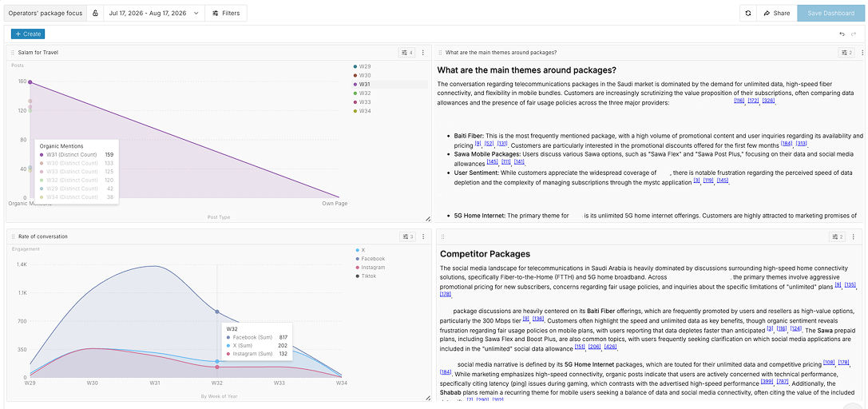Click the Salam for Travel resize corner handle
This screenshot has width=868, height=409.
tap(427, 219)
